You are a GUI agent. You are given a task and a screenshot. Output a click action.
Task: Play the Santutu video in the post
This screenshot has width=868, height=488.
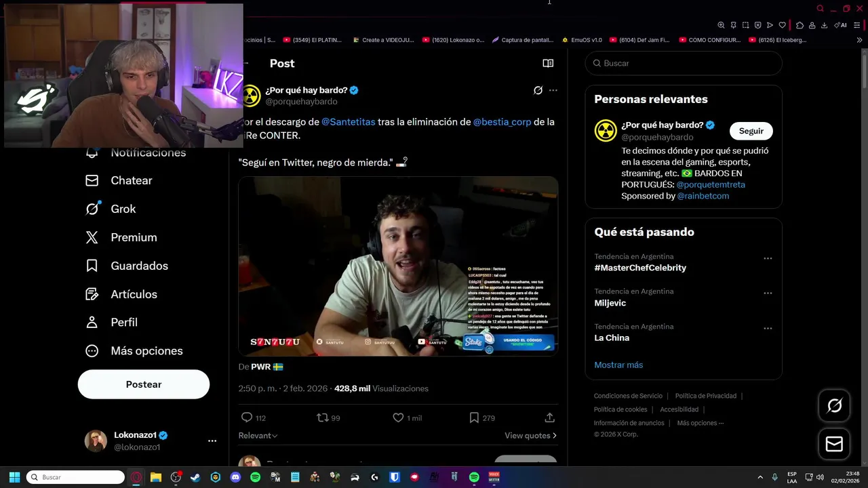point(398,266)
